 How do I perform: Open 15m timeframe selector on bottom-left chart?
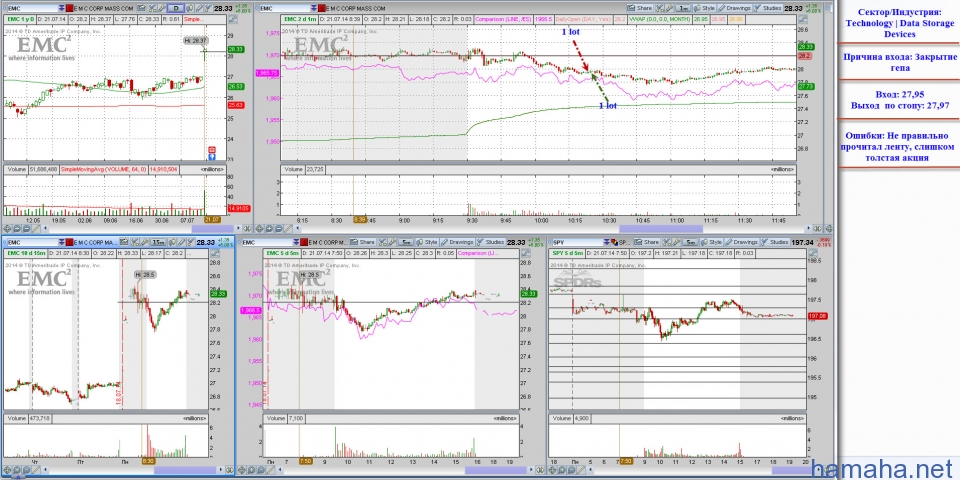[158, 242]
